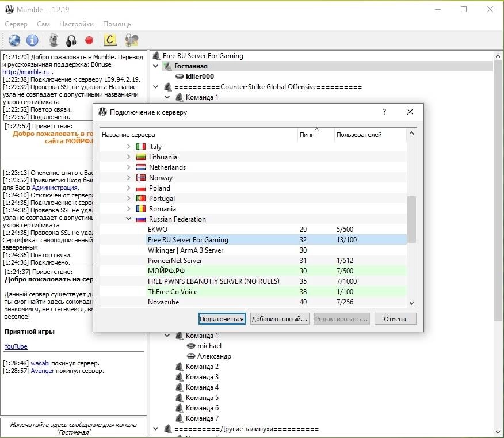Image resolution: width=504 pixels, height=438 pixels.
Task: Click the Отмена button
Action: 395,319
